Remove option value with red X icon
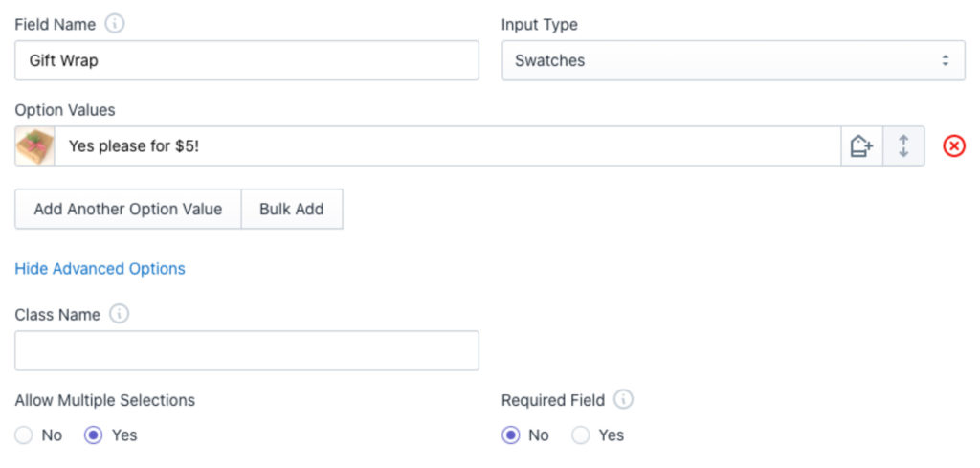980x468 pixels. (954, 146)
